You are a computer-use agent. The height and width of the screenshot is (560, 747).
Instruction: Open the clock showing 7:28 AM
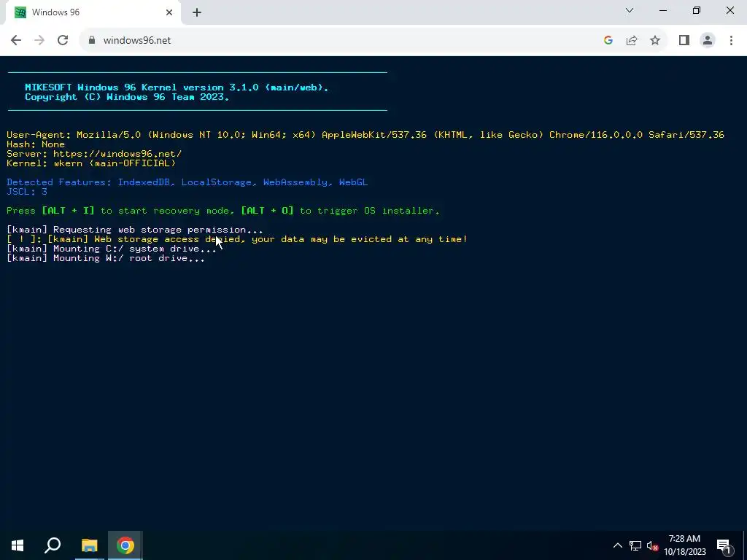click(684, 545)
